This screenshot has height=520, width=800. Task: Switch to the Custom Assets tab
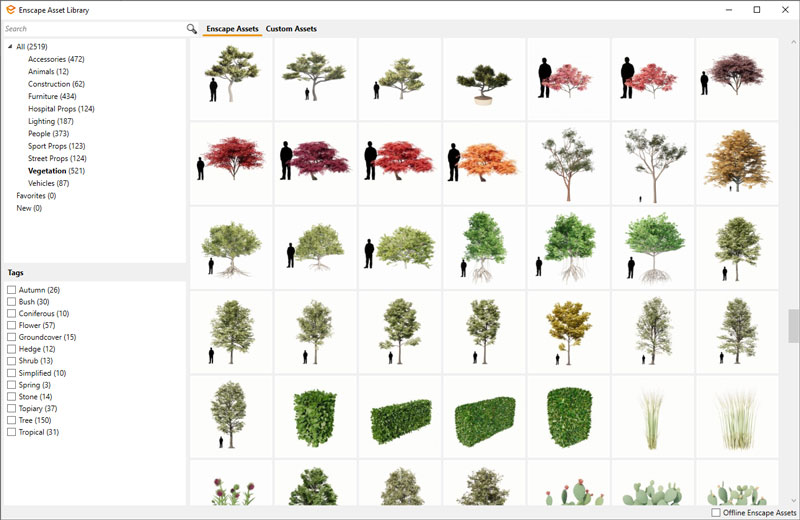(291, 29)
